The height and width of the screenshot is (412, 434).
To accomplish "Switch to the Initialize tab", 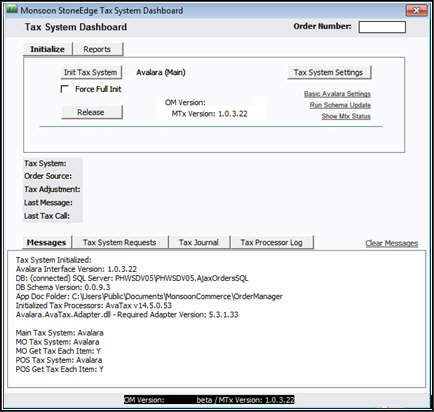I will 48,49.
